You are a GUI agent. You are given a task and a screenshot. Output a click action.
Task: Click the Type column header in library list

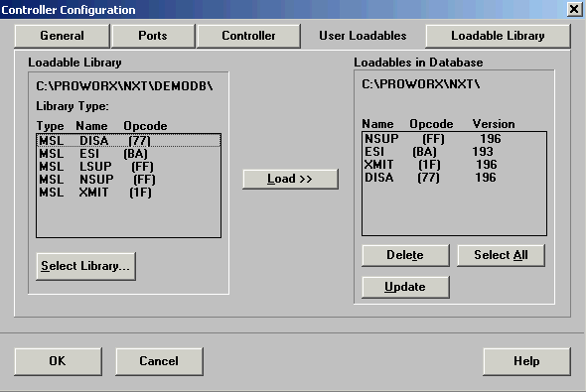pyautogui.click(x=50, y=126)
